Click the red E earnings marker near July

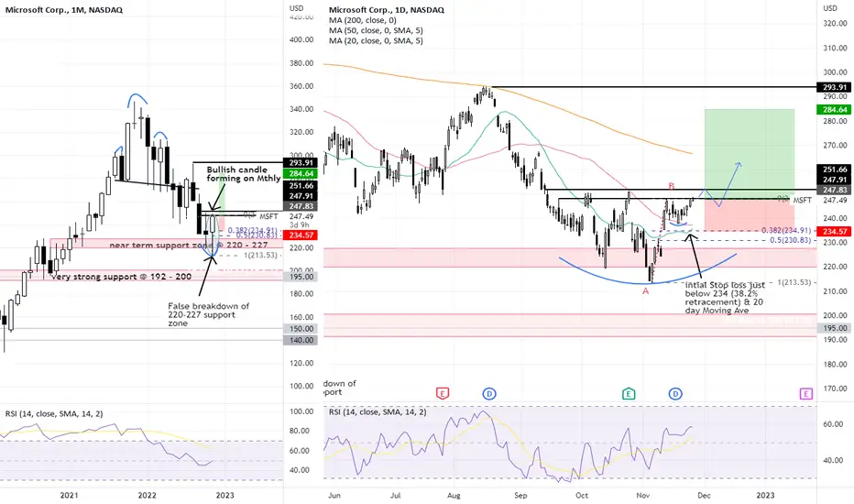pyautogui.click(x=443, y=393)
